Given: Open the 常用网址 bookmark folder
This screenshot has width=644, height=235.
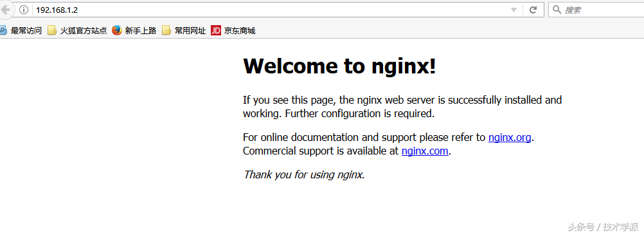Looking at the screenshot, I should coord(184,30).
